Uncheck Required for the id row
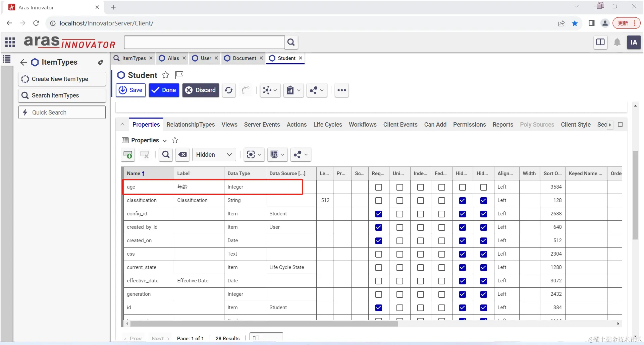 coord(379,308)
